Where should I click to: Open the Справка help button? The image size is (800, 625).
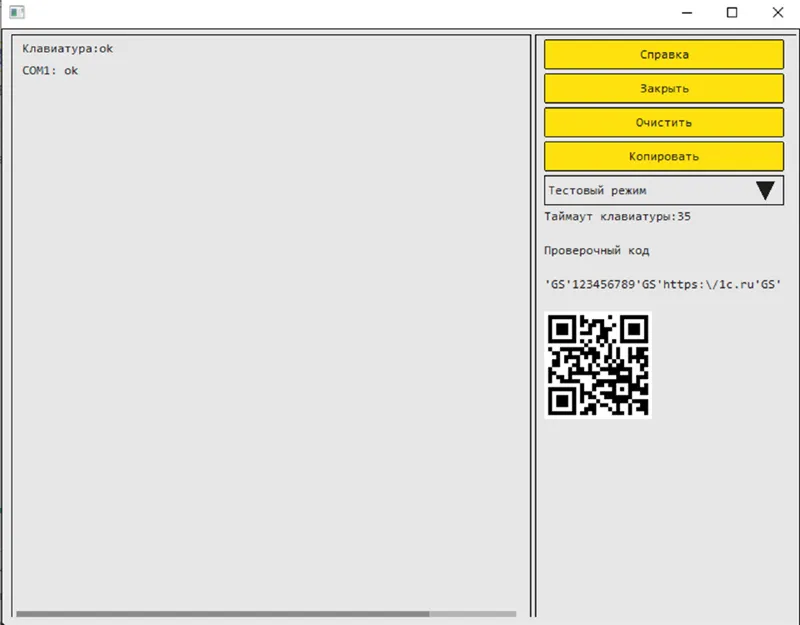pyautogui.click(x=664, y=55)
